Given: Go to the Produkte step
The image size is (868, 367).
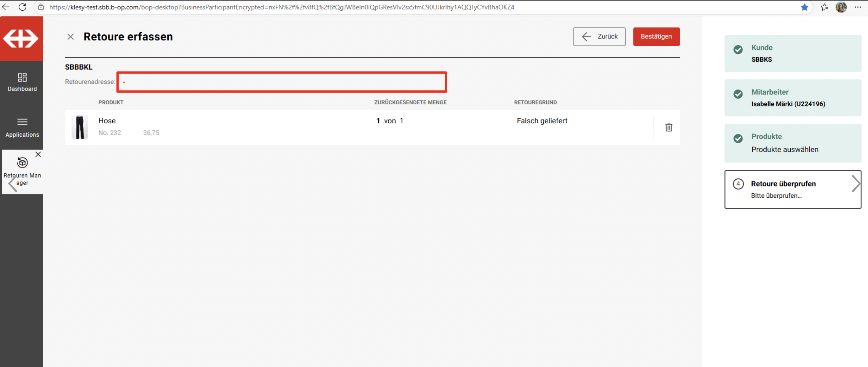Looking at the screenshot, I should point(792,143).
